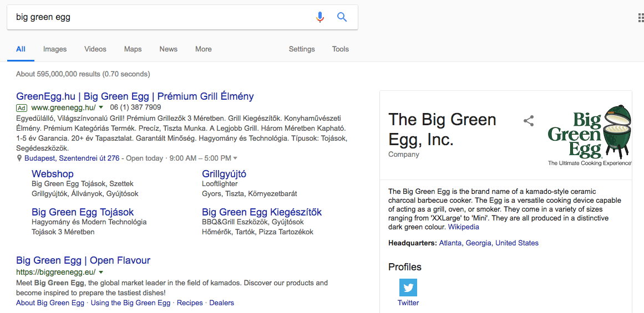The image size is (644, 313).
Task: Click the voice search microphone icon
Action: pyautogui.click(x=320, y=17)
